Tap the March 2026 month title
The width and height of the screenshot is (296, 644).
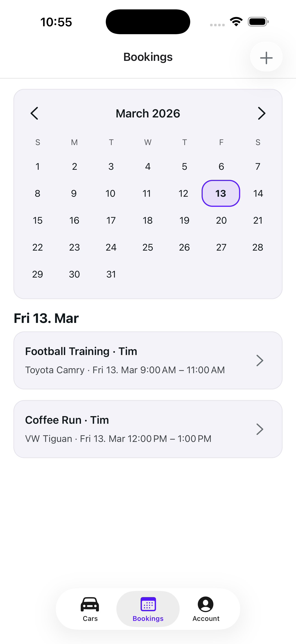click(148, 113)
